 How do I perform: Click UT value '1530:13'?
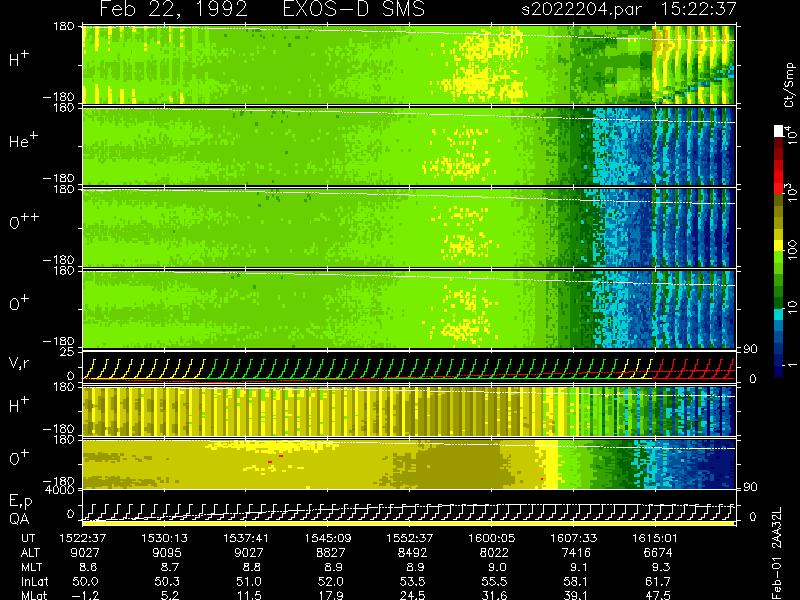(x=164, y=538)
